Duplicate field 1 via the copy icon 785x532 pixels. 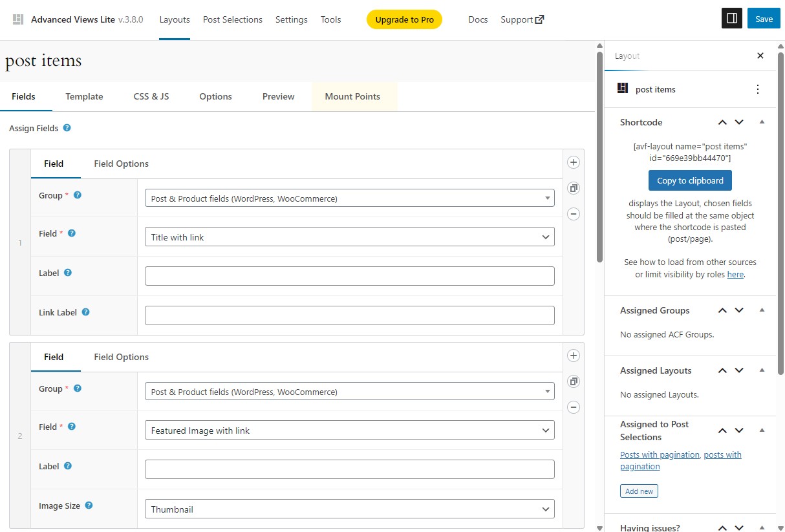[x=573, y=187]
